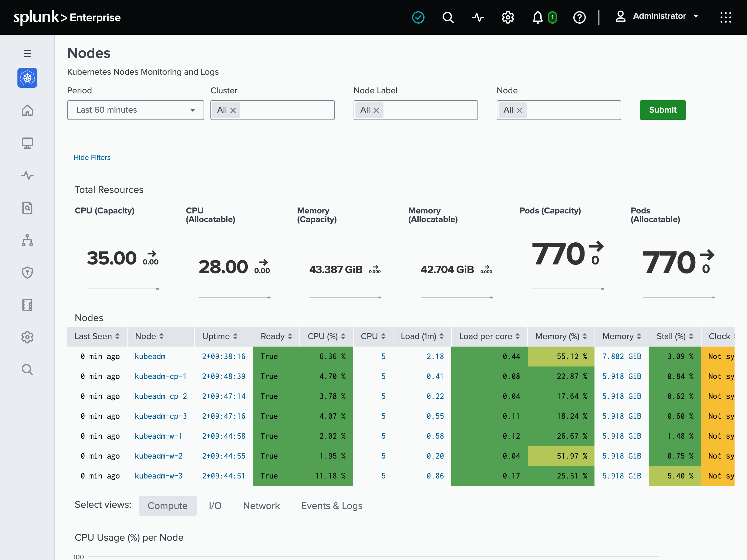Switch to the Network view tab
The width and height of the screenshot is (747, 560).
(x=261, y=506)
